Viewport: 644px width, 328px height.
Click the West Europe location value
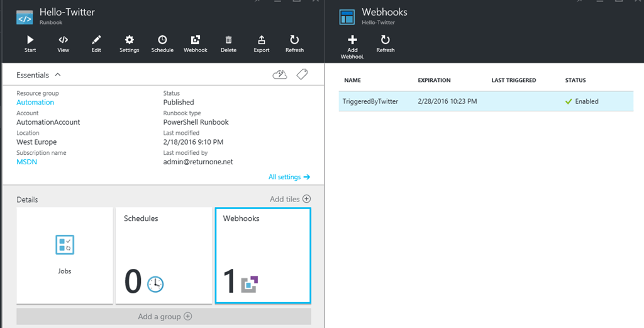point(36,142)
